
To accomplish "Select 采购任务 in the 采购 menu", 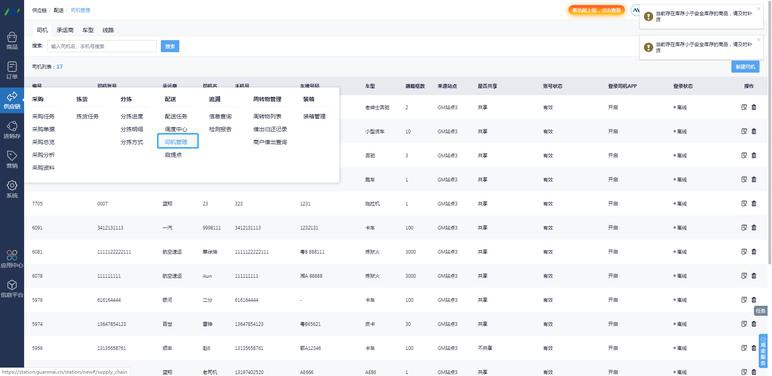I will [43, 117].
